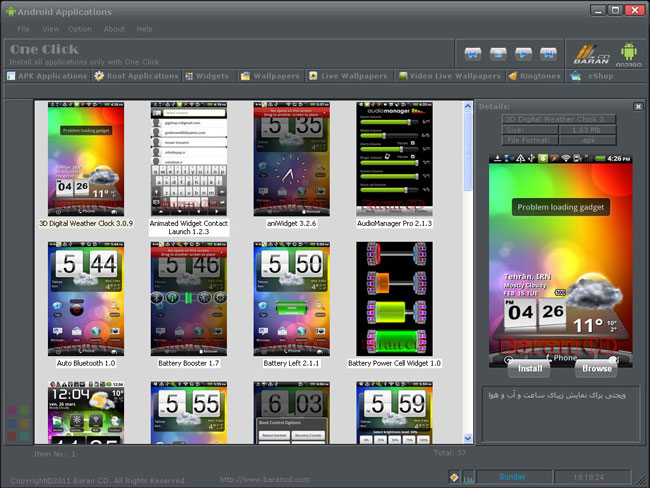Click the 1.63 Mb size value

587,130
